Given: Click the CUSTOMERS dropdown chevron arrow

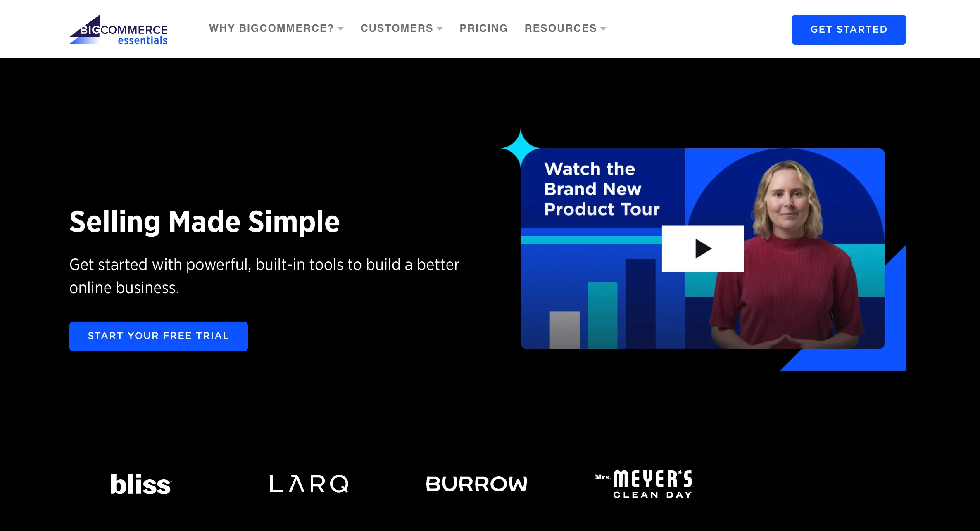Looking at the screenshot, I should [440, 28].
